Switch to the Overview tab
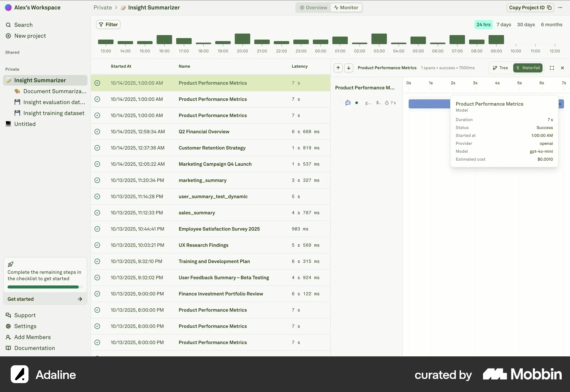Image resolution: width=570 pixels, height=392 pixels. (x=313, y=7)
